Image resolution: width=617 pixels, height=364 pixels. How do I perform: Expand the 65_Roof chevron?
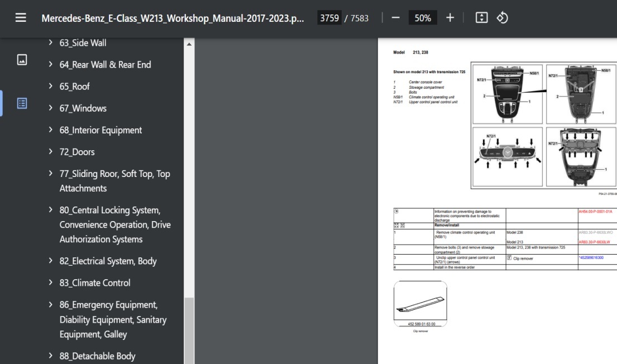pos(50,86)
